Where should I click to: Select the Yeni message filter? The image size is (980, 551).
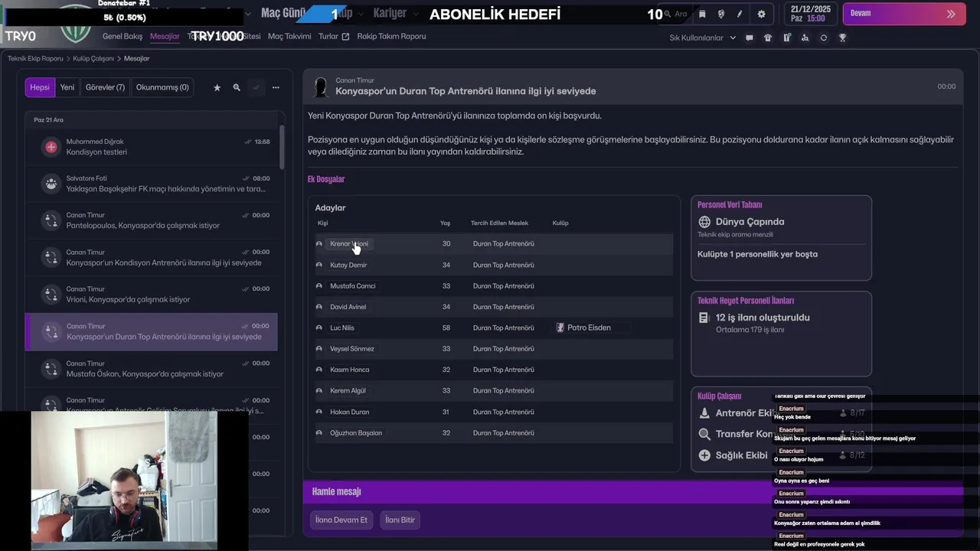coord(67,87)
